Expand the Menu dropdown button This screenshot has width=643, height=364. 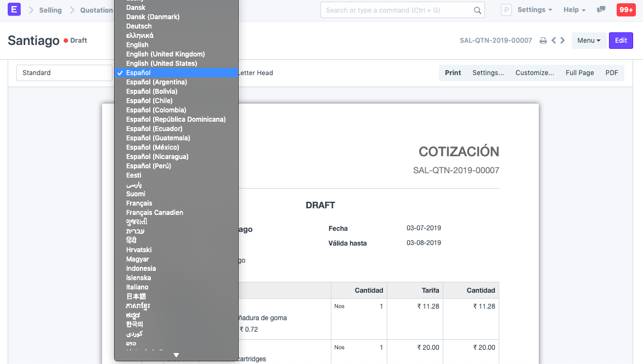pyautogui.click(x=589, y=41)
